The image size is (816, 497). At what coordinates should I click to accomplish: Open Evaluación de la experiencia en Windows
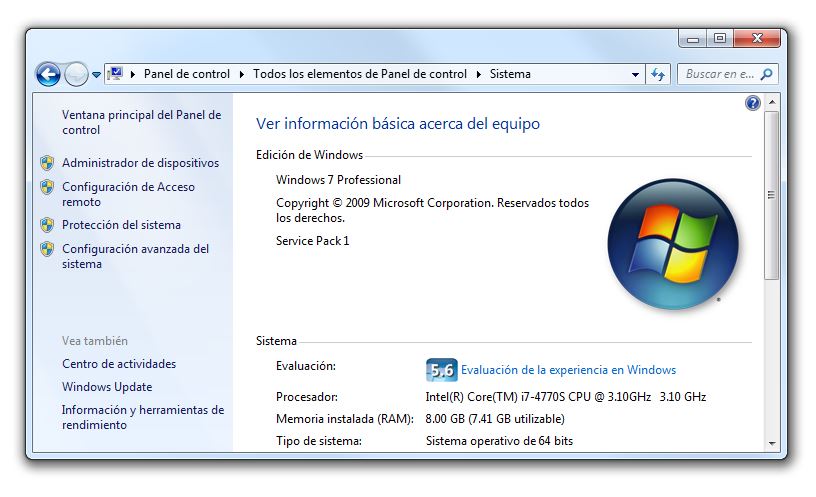[568, 370]
